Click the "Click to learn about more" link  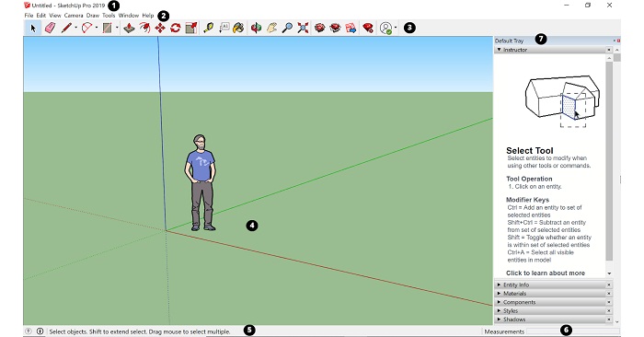(x=545, y=273)
